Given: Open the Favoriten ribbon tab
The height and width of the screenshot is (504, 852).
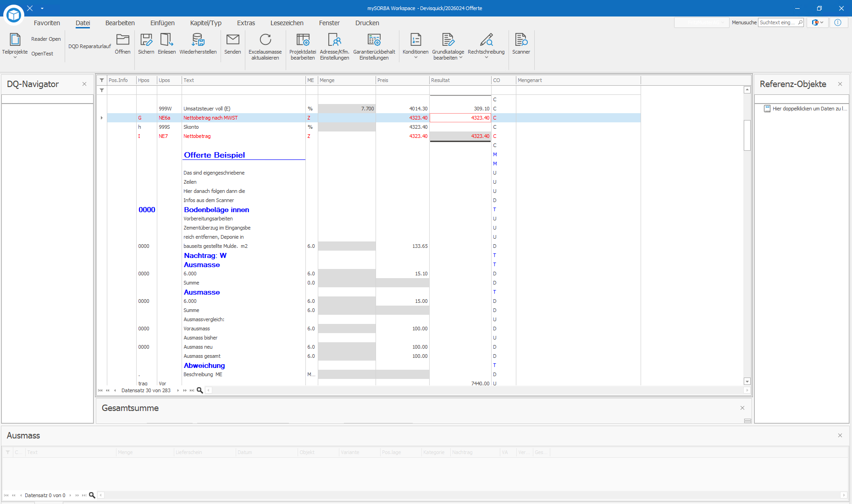Looking at the screenshot, I should [47, 23].
